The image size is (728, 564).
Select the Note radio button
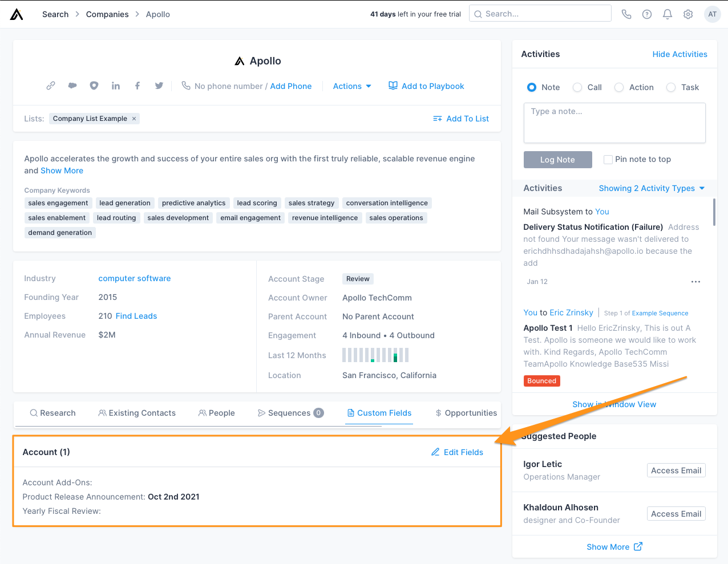[532, 87]
